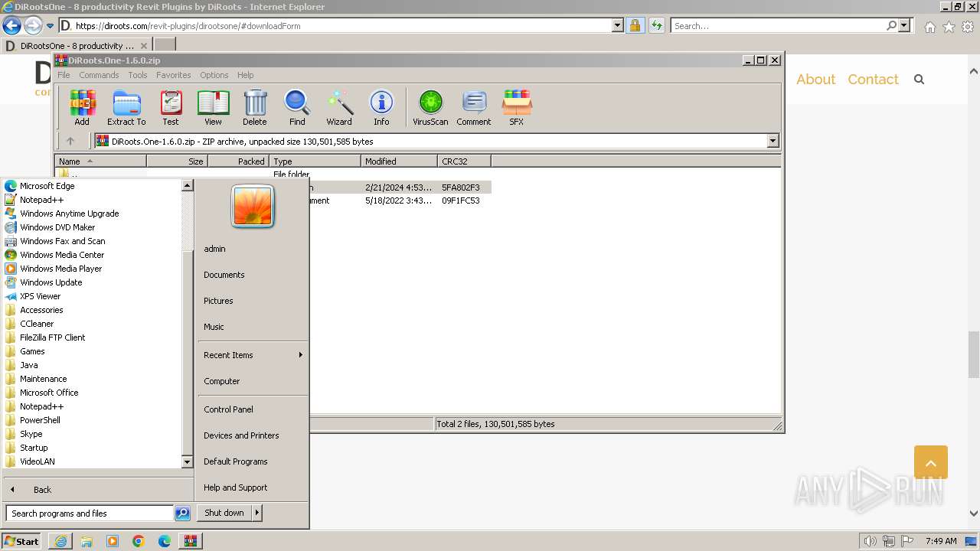Open the new tab button in Internet Explorer
The height and width of the screenshot is (551, 980).
point(165,46)
